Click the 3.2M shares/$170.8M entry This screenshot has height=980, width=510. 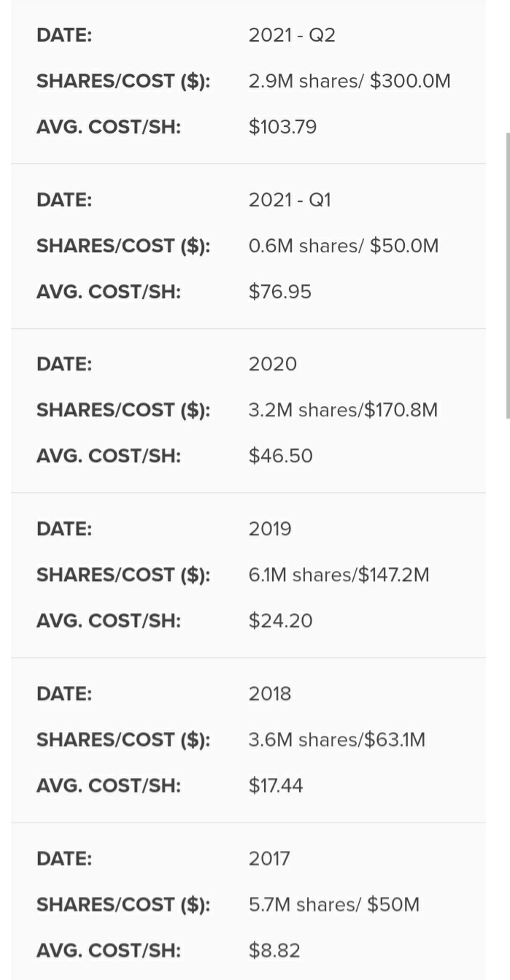point(343,410)
